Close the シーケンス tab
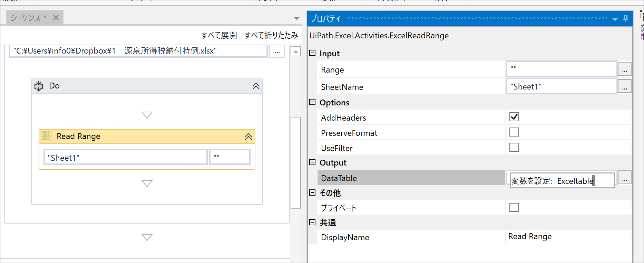Screen dimensions: 644x263 point(56,18)
